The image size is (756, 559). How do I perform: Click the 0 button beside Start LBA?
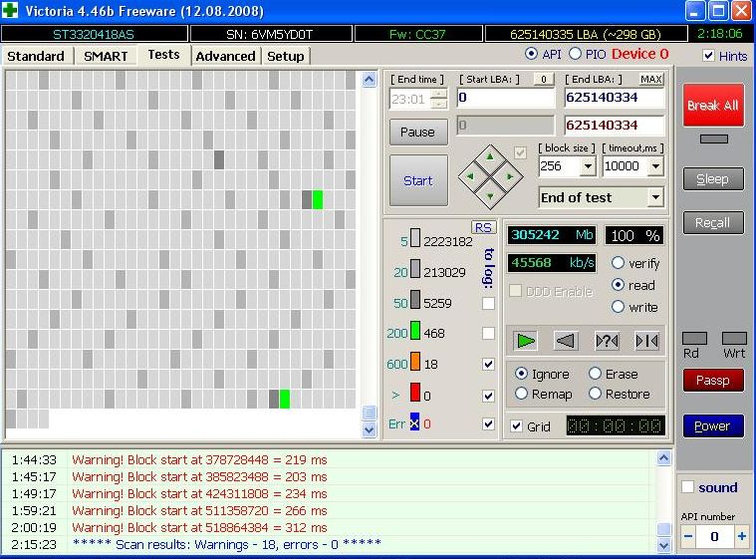click(x=544, y=79)
